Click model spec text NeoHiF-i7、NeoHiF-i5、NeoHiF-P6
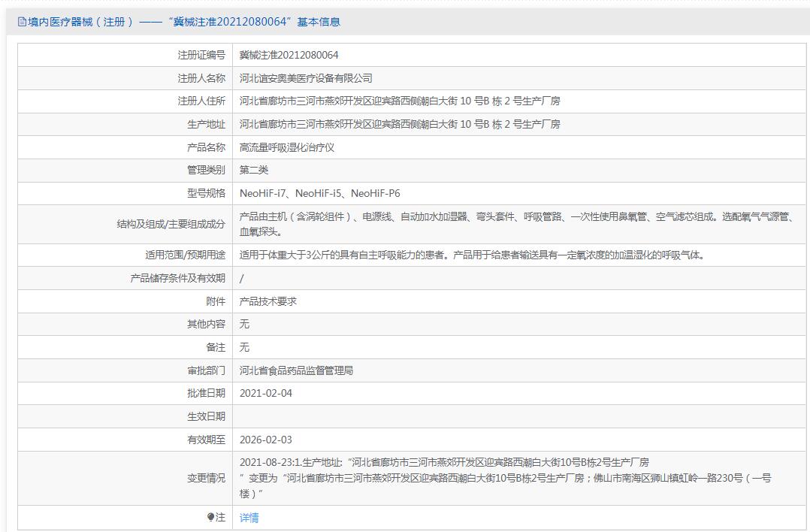 pyautogui.click(x=319, y=193)
